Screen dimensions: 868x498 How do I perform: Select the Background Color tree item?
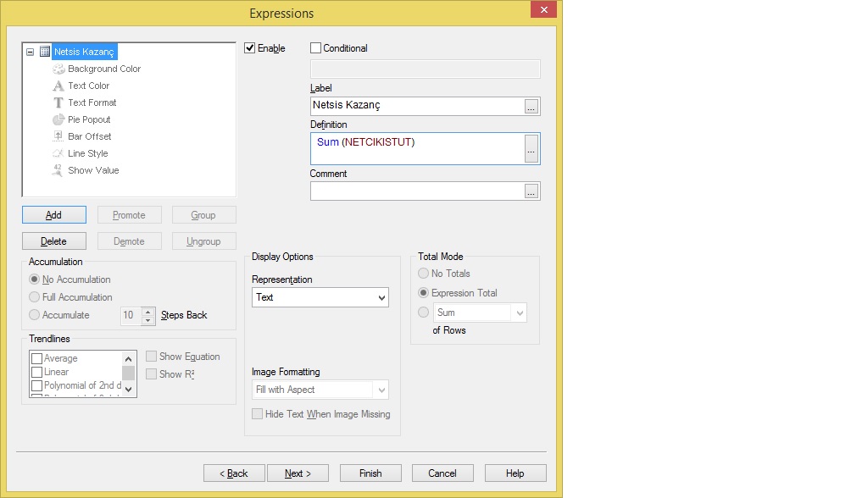(x=104, y=69)
